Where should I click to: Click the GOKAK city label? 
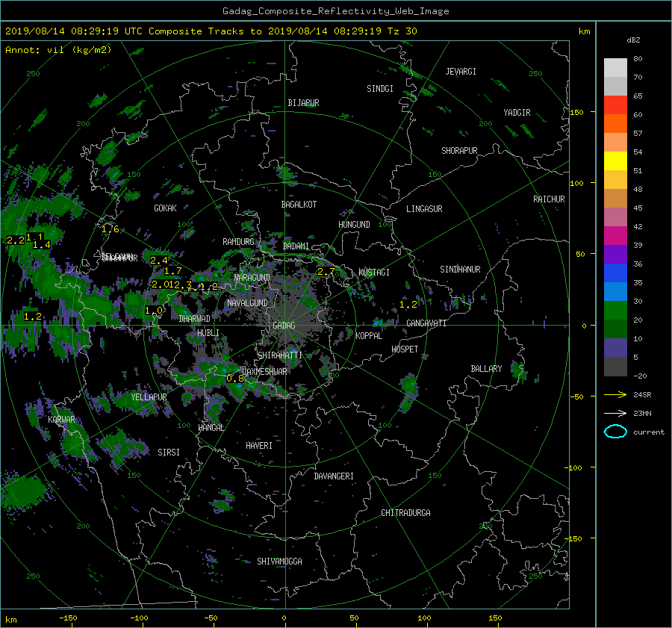tap(165, 208)
